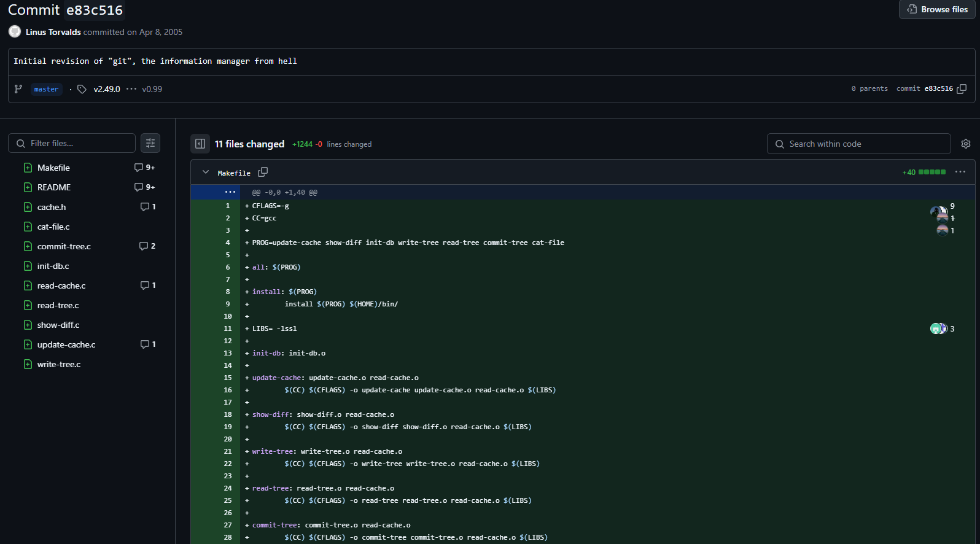Click Linus Torvalds avatar icon
Image resolution: width=980 pixels, height=544 pixels.
tap(15, 31)
